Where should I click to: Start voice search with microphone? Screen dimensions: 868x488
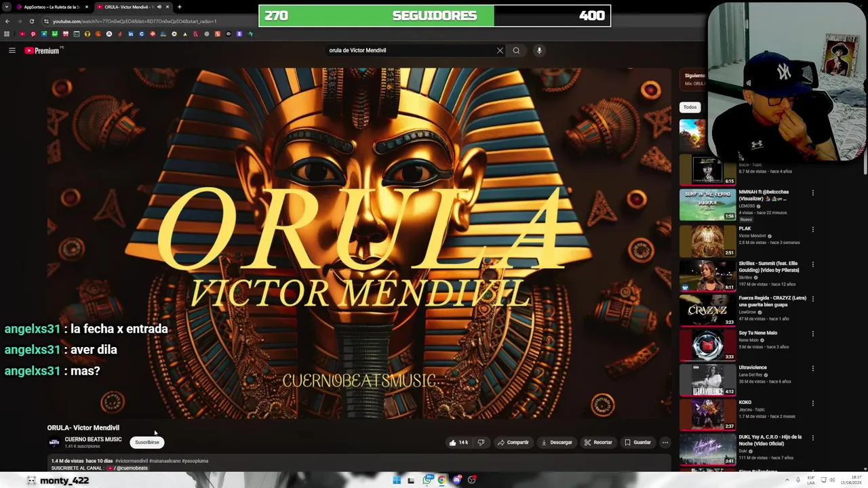[x=539, y=50]
